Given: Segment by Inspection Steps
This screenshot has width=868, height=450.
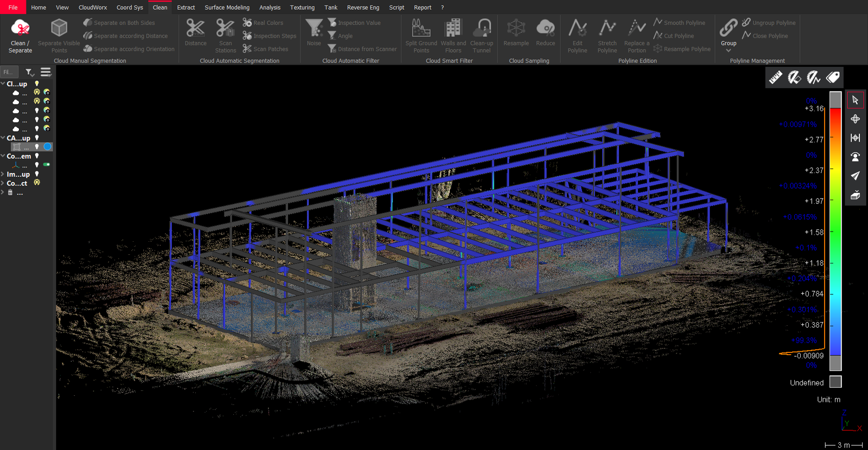Looking at the screenshot, I should pyautogui.click(x=270, y=36).
